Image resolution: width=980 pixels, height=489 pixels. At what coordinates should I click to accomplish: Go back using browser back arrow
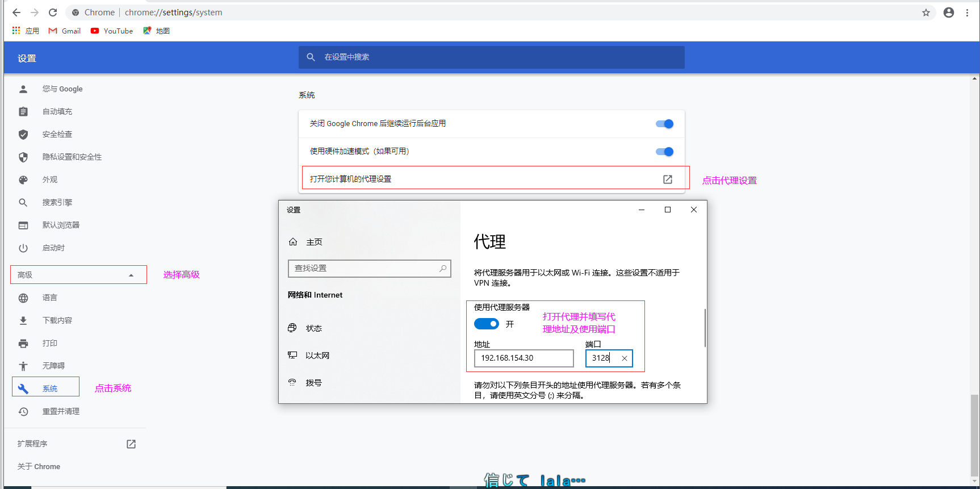click(16, 12)
